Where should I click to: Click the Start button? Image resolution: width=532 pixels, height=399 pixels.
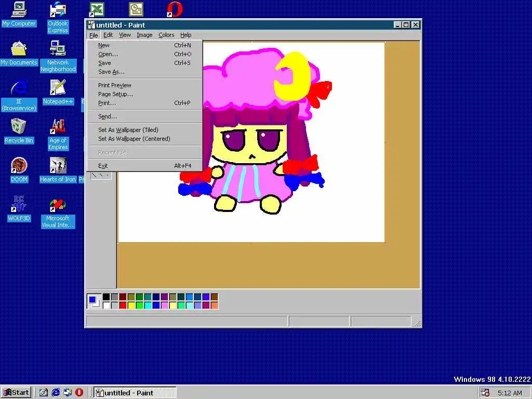(x=16, y=393)
